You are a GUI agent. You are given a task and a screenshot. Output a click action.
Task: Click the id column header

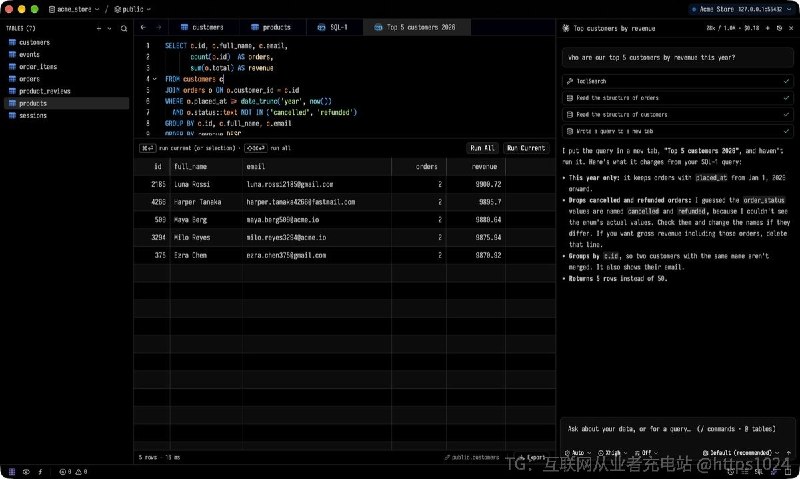(152, 167)
